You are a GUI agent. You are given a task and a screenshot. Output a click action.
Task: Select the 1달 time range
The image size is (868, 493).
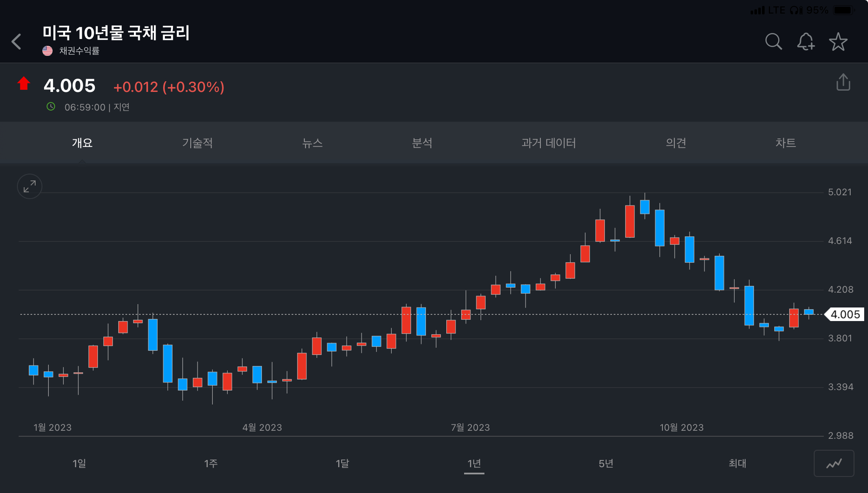click(x=342, y=463)
